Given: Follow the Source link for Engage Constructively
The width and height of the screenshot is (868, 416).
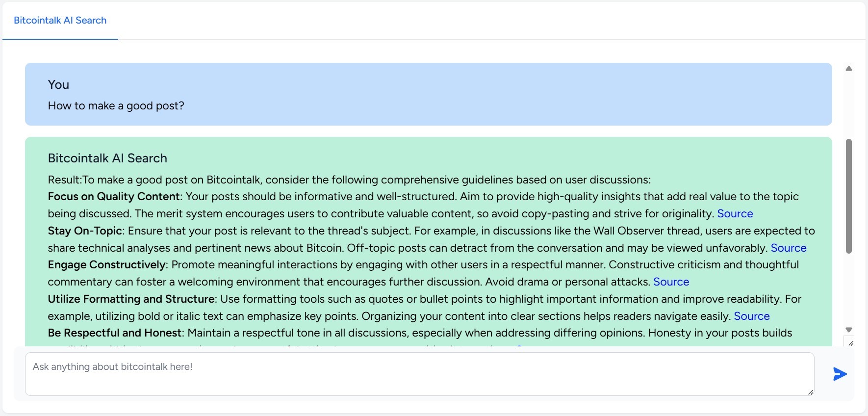Looking at the screenshot, I should 671,282.
